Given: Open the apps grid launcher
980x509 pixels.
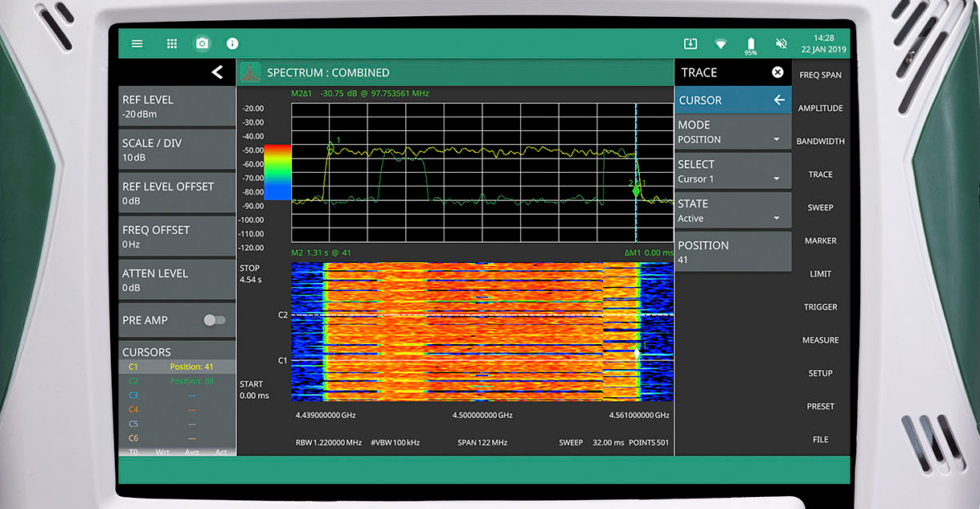Looking at the screenshot, I should (x=171, y=43).
